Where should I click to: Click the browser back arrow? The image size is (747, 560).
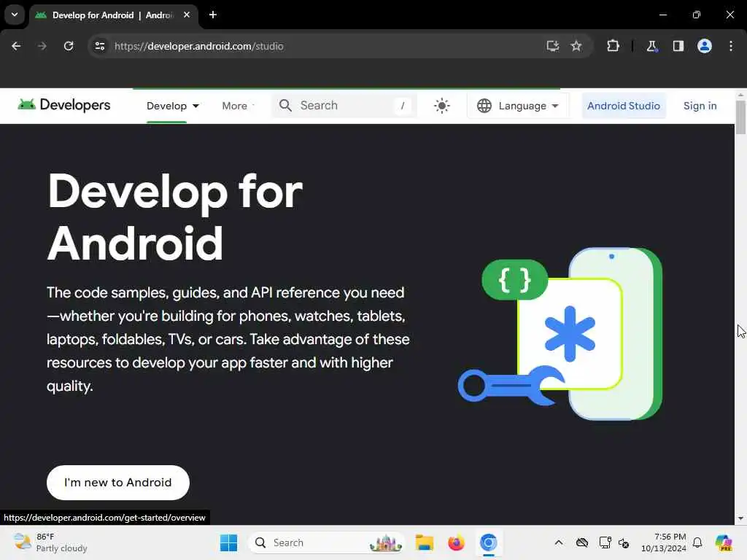[16, 46]
